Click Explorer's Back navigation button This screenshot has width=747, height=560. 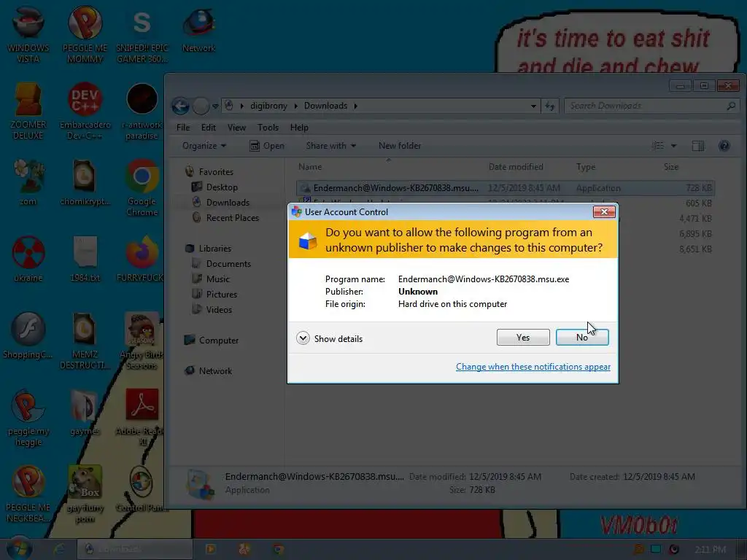click(x=181, y=106)
